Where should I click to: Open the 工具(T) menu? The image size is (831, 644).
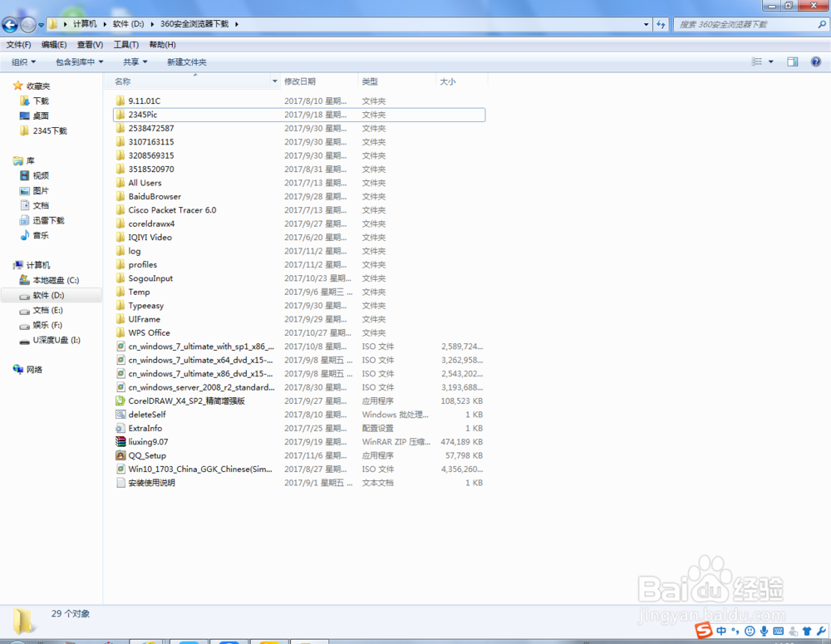[x=126, y=45]
